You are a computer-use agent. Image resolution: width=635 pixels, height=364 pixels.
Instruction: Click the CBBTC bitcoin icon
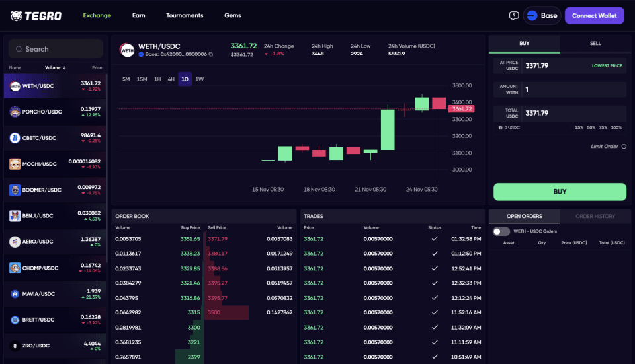point(15,138)
